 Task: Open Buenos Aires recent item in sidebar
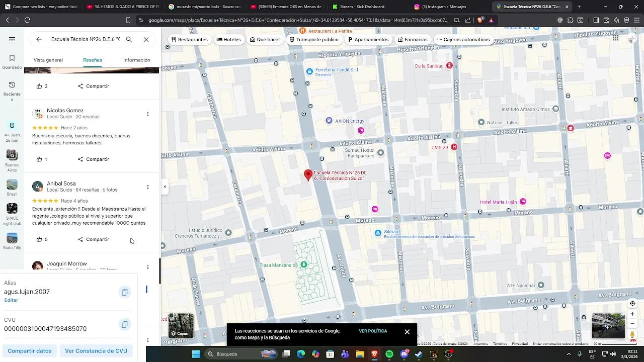12,160
